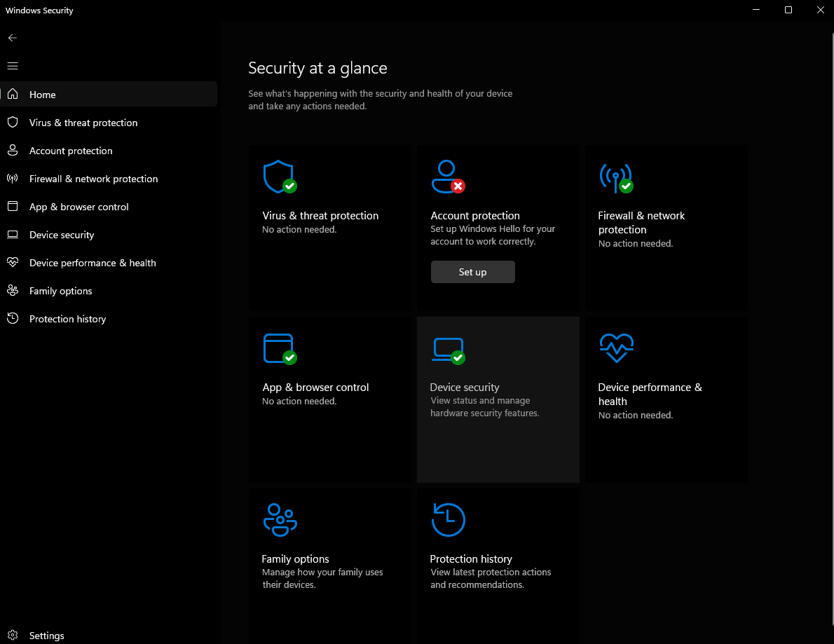The width and height of the screenshot is (834, 644).
Task: Click the Set up button for Windows Hello
Action: click(x=472, y=272)
